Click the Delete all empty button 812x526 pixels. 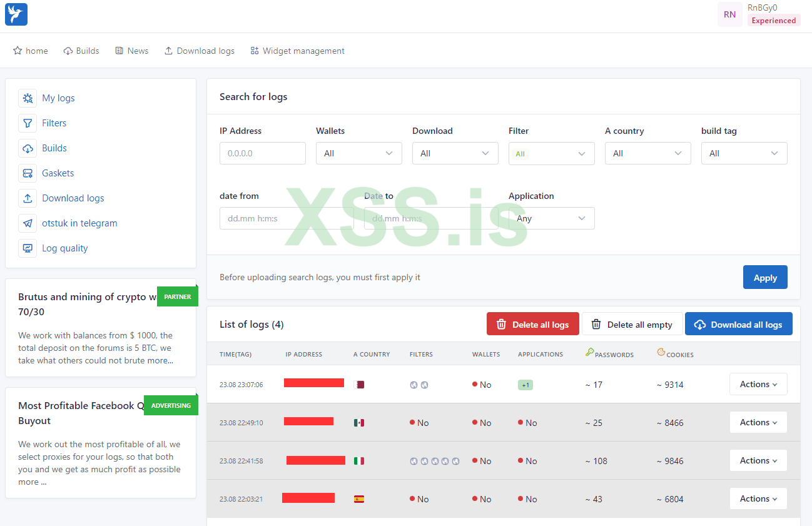pyautogui.click(x=632, y=324)
